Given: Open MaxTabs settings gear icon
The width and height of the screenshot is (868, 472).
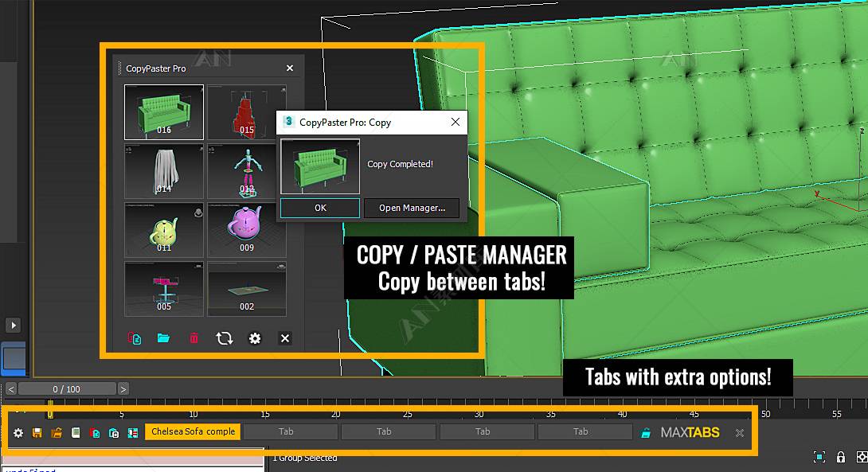Looking at the screenshot, I should coord(18,433).
